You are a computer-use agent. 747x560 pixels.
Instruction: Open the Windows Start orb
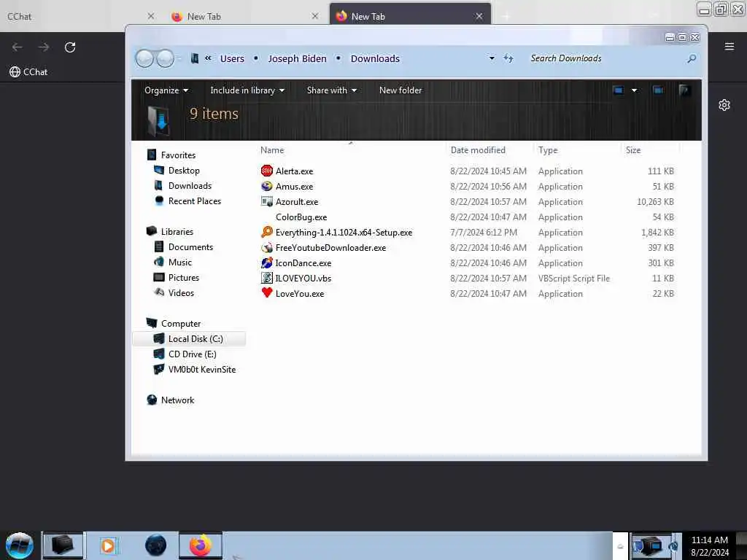point(20,545)
